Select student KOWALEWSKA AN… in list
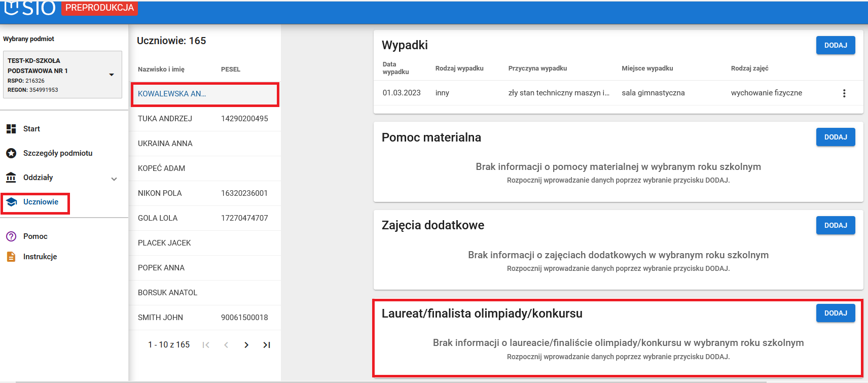The width and height of the screenshot is (868, 383). [x=205, y=94]
